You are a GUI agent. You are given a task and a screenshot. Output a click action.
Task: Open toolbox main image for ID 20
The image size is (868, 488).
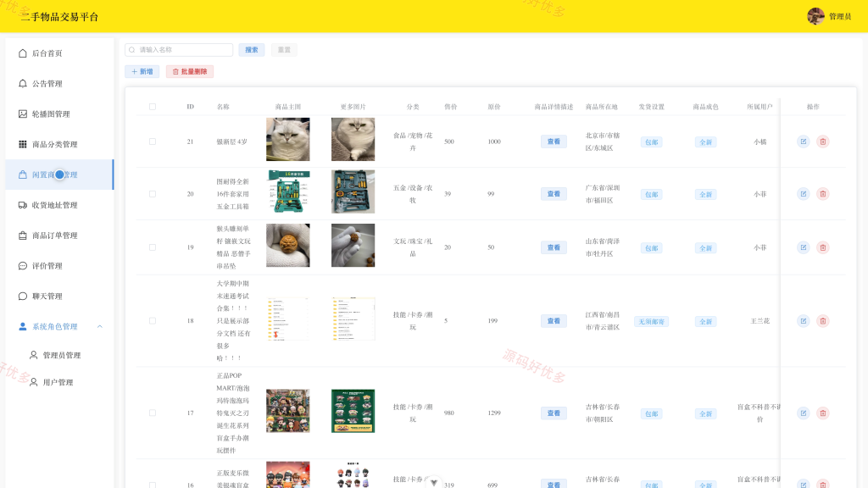tap(288, 192)
